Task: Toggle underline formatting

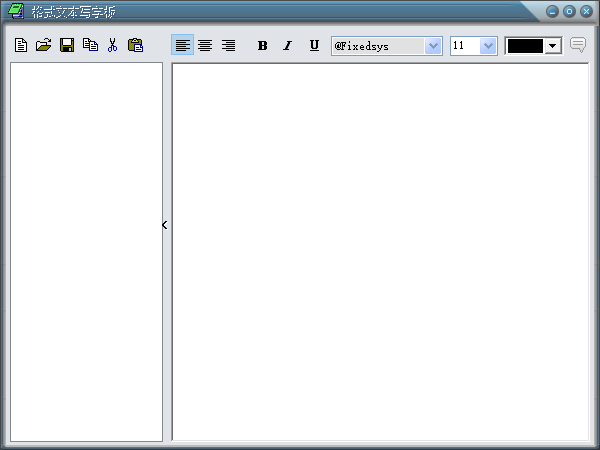Action: click(314, 45)
